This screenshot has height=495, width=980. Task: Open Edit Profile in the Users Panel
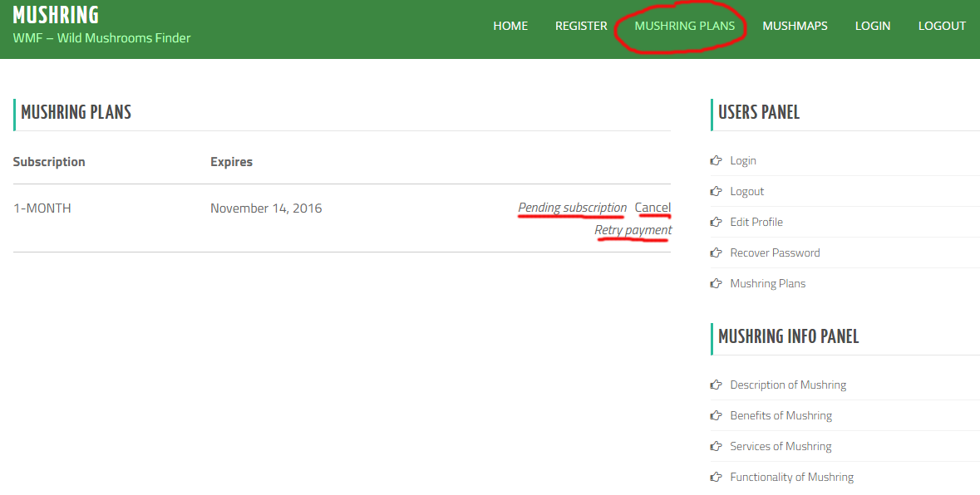756,222
